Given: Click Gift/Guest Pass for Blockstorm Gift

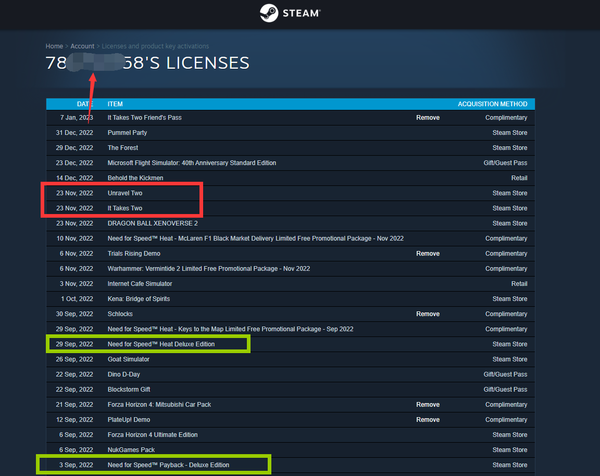Looking at the screenshot, I should point(505,389).
